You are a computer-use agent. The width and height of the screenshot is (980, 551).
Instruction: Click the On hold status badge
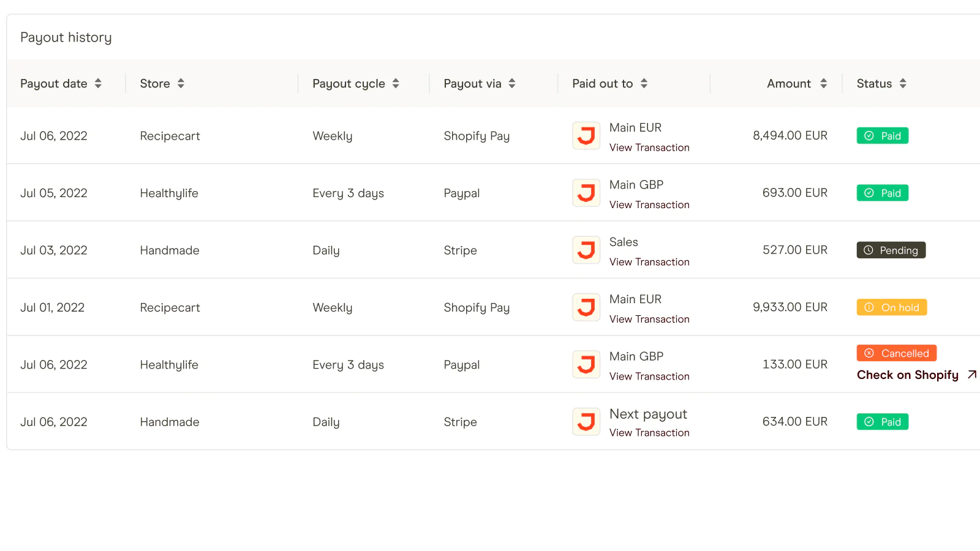click(891, 307)
